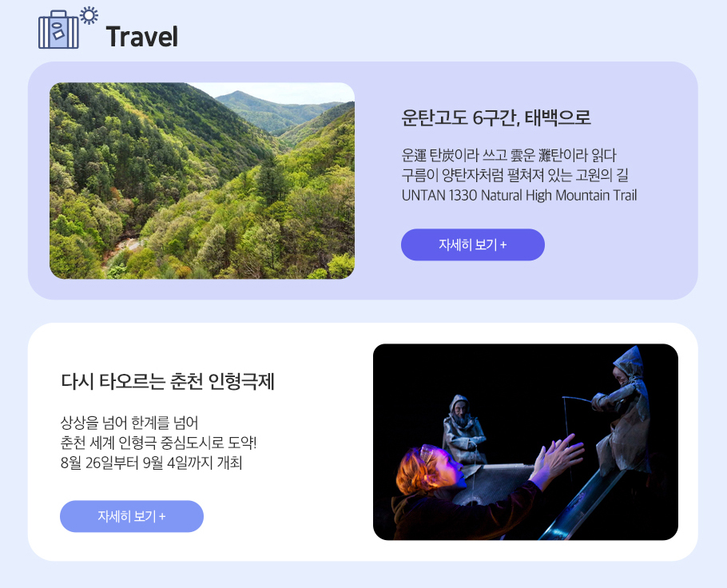Open the 운탄고도 6구간, 태백으로 article title
The height and width of the screenshot is (588, 727).
point(495,117)
